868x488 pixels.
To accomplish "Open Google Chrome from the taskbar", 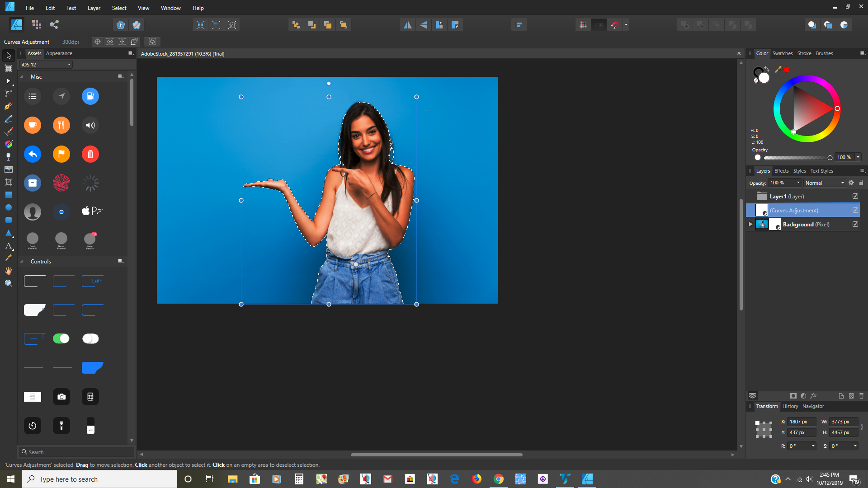I will [499, 479].
